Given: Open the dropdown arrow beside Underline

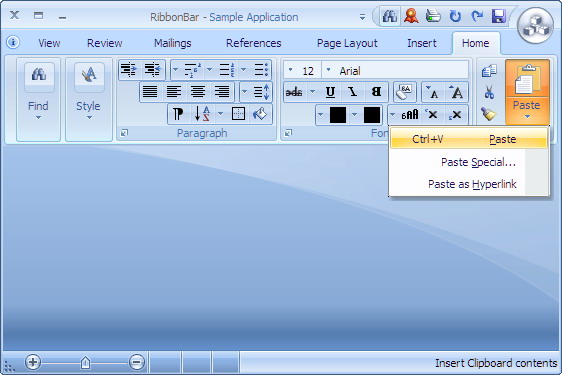Looking at the screenshot, I should tap(312, 92).
